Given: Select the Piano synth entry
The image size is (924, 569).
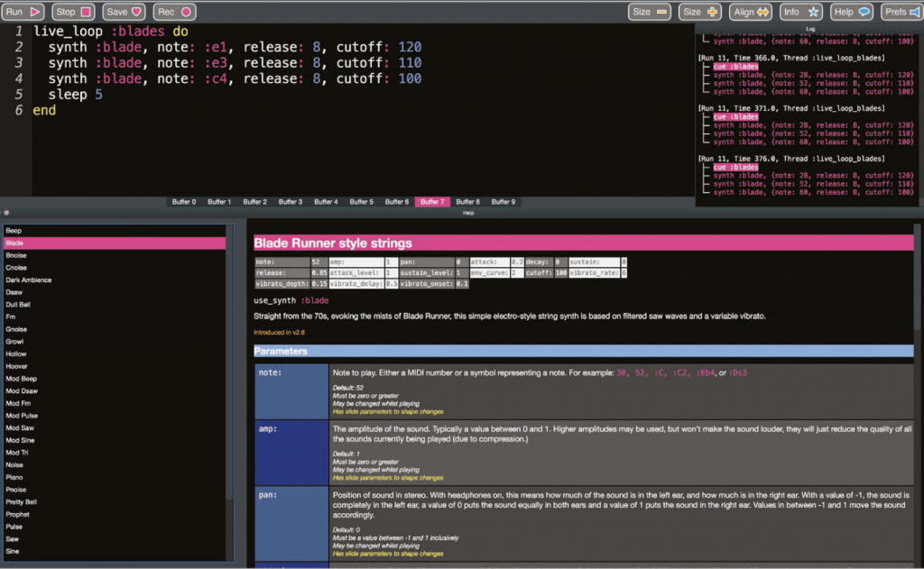Looking at the screenshot, I should (15, 477).
